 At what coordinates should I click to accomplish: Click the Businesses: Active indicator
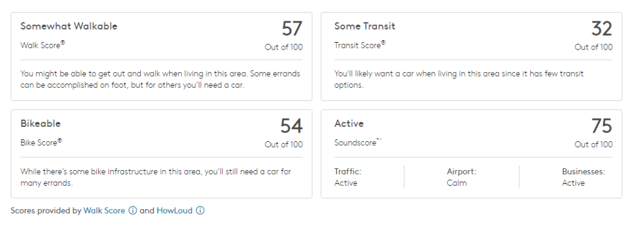pos(584,177)
